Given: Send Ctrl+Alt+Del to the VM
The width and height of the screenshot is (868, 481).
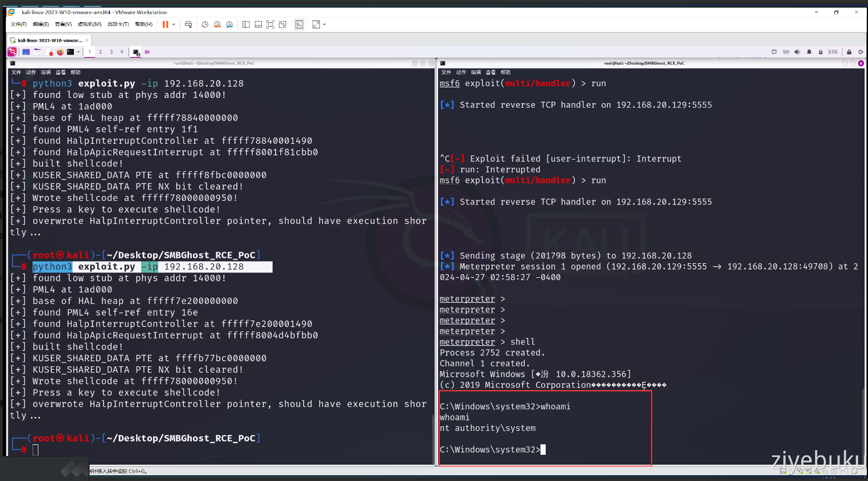Looking at the screenshot, I should [188, 24].
